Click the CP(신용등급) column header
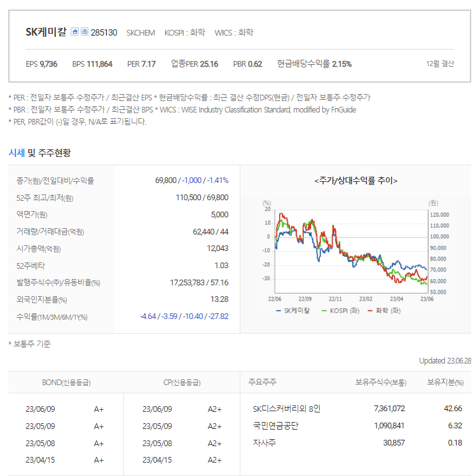Screen dimensions: 475x476 click(182, 383)
